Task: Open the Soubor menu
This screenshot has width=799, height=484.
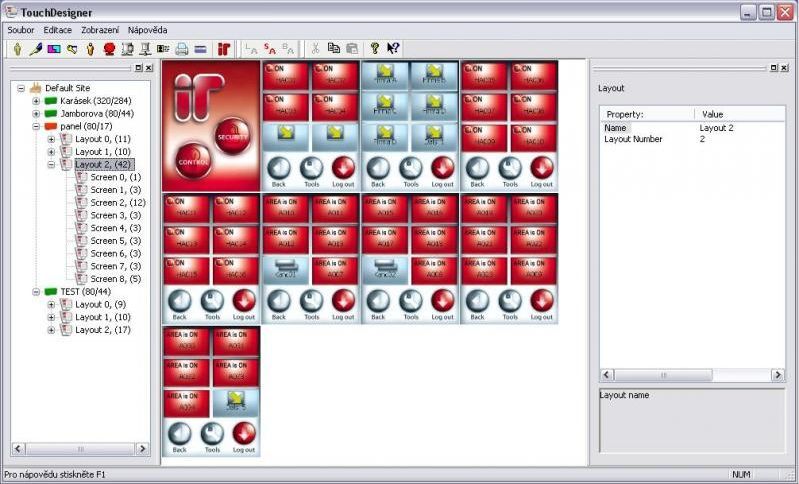Action: [21, 30]
